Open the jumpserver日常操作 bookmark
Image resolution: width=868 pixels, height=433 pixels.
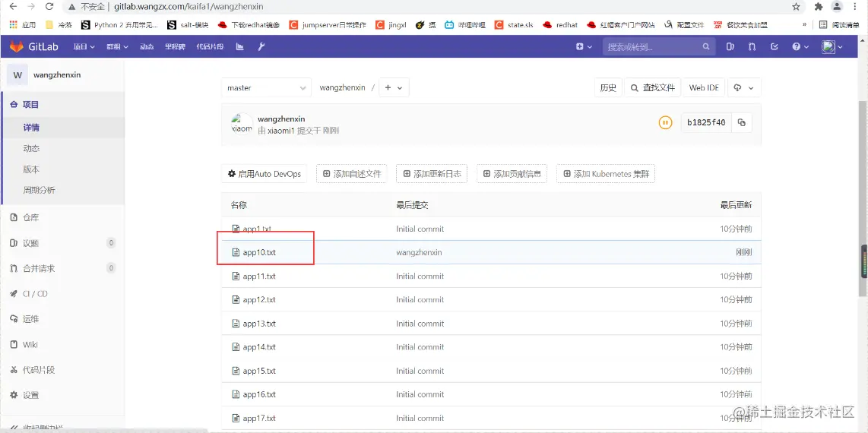coord(327,25)
